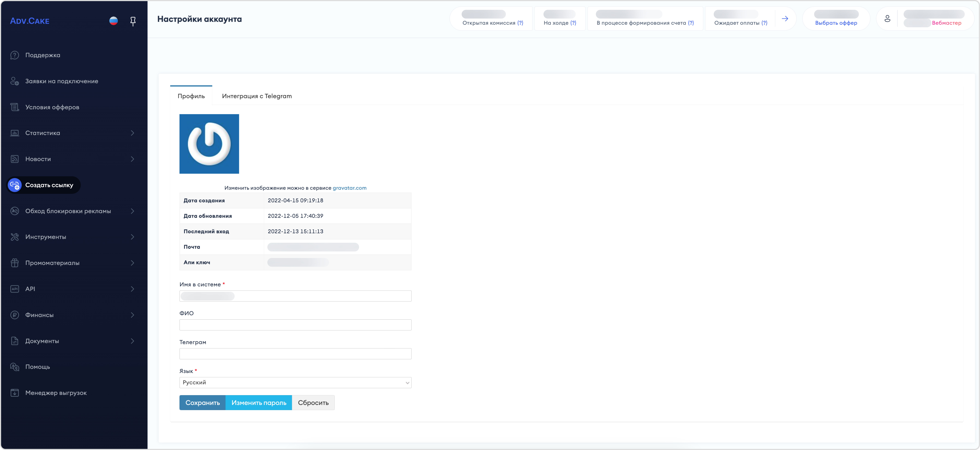Screen dimensions: 980x450
Task: Click the Документы file icon
Action: 14,341
